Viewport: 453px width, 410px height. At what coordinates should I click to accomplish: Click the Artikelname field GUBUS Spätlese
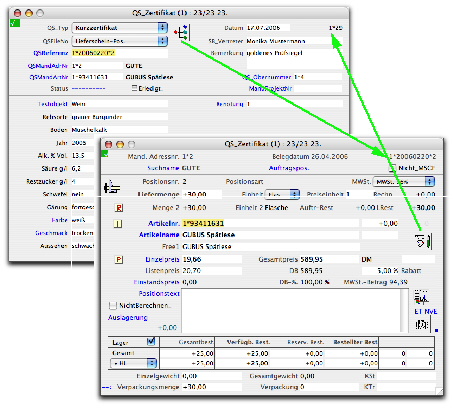click(270, 235)
